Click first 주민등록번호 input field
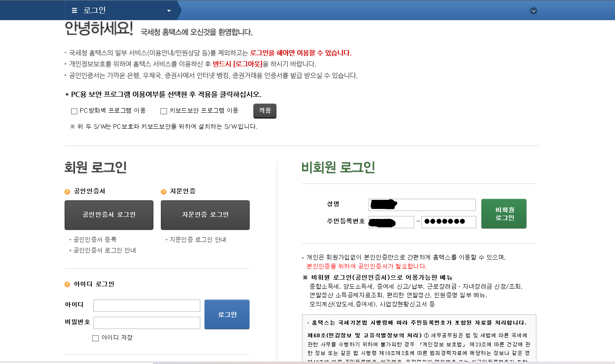Image resolution: width=615 pixels, height=364 pixels. [391, 222]
